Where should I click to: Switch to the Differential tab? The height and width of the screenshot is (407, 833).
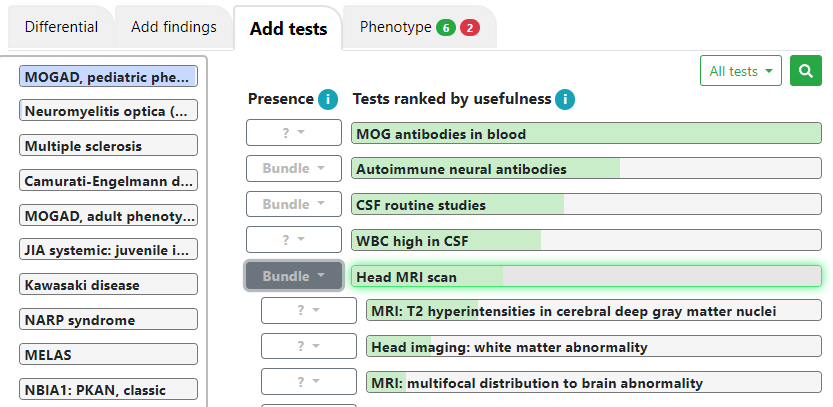[x=61, y=27]
